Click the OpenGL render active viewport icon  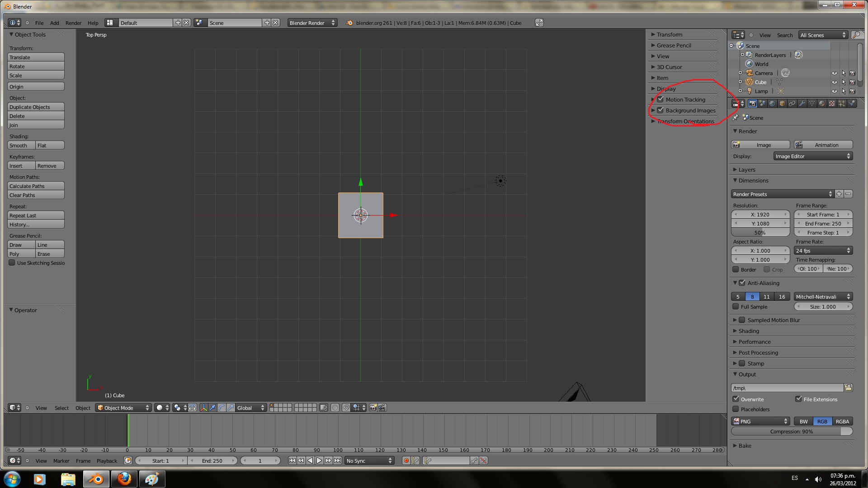[373, 408]
